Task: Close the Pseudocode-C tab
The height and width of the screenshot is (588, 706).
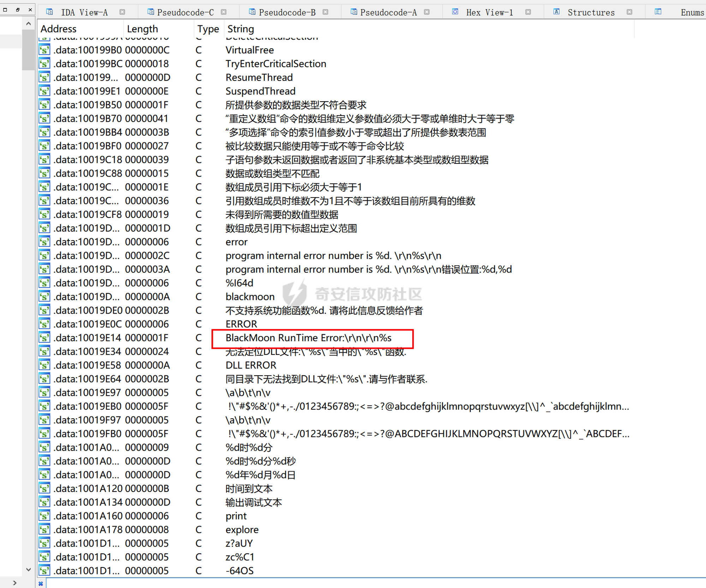Action: click(x=224, y=12)
